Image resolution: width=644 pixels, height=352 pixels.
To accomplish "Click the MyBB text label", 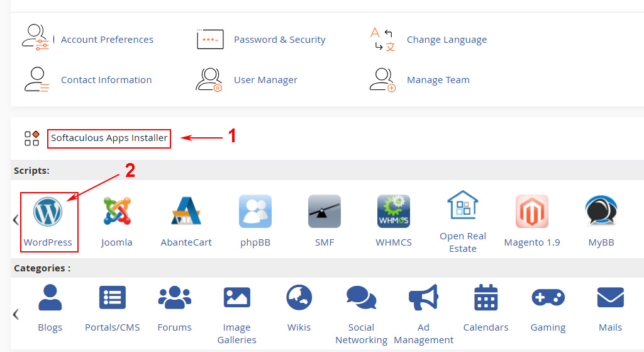I will click(x=601, y=242).
